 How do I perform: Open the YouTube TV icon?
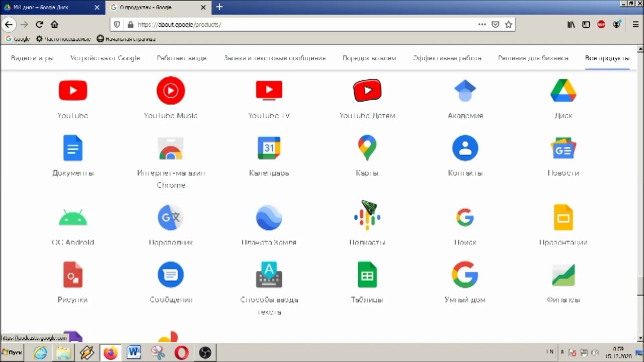pyautogui.click(x=269, y=90)
